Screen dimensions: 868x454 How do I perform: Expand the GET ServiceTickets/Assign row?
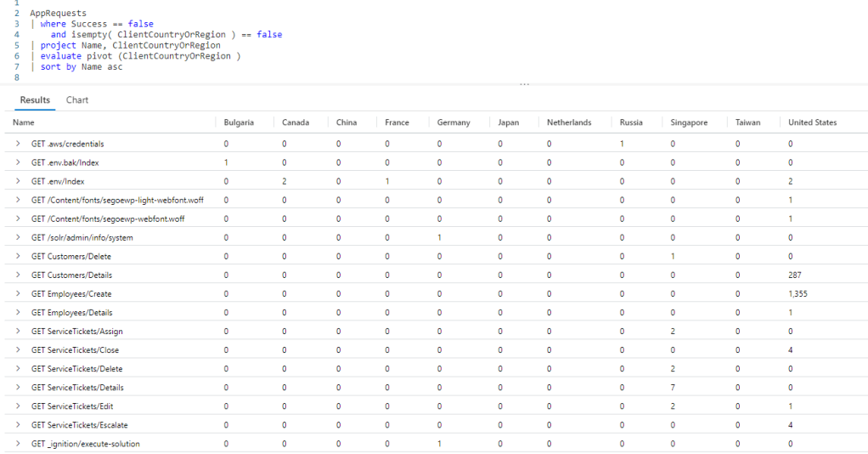tap(18, 331)
